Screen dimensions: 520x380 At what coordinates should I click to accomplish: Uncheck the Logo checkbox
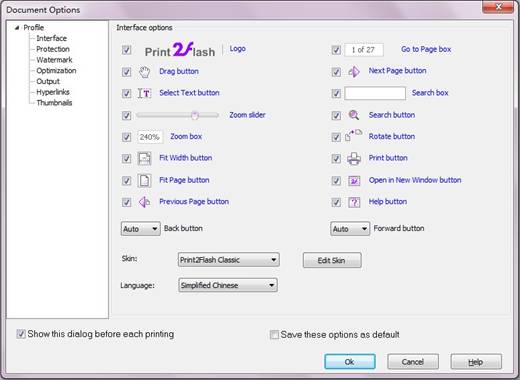[x=126, y=50]
